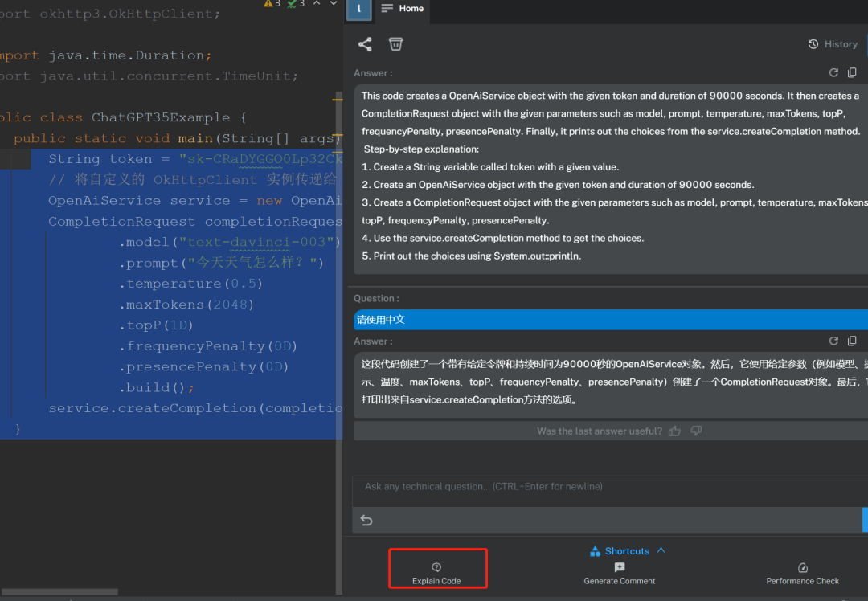This screenshot has height=601, width=868.
Task: Click the question bubble '请使用中文'
Action: pyautogui.click(x=611, y=319)
